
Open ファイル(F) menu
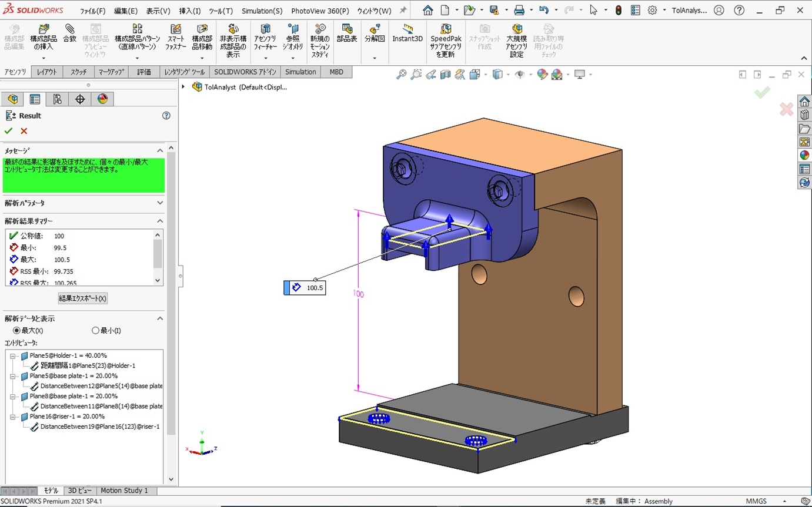coord(92,11)
